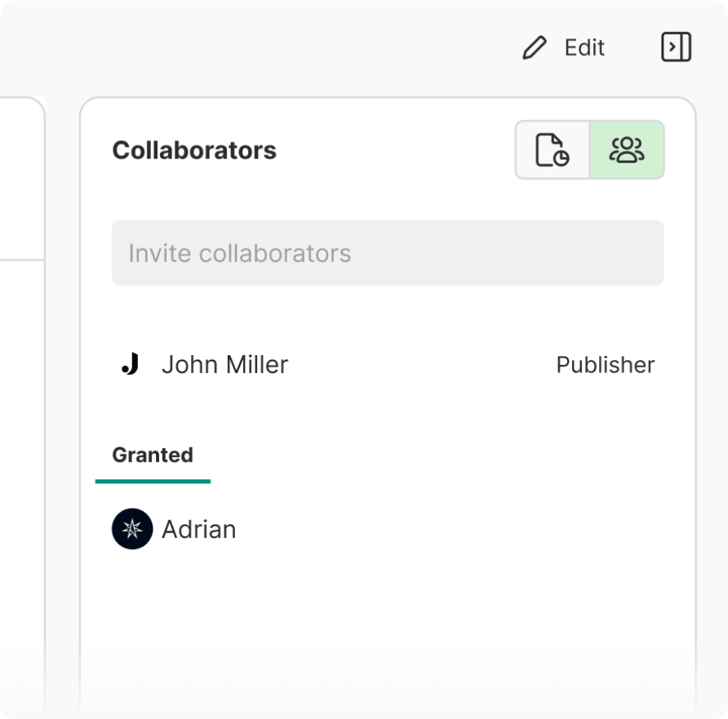The image size is (728, 719).
Task: Click empty space between John Miller and Publisher
Action: tap(420, 365)
